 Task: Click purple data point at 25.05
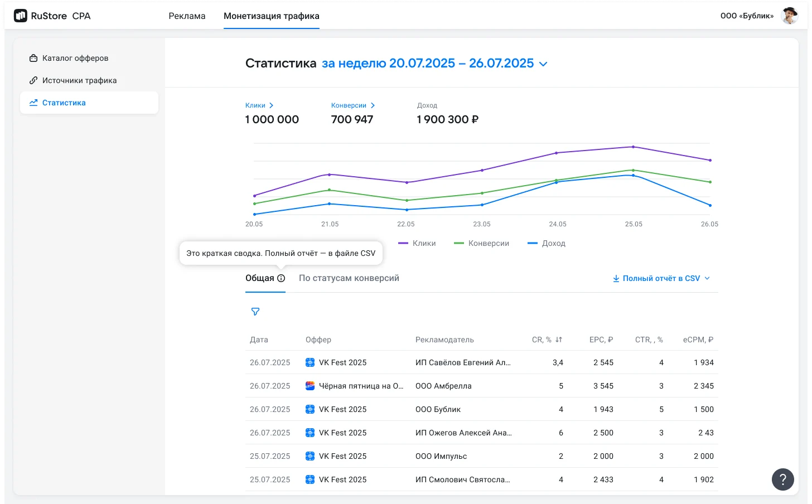(633, 147)
